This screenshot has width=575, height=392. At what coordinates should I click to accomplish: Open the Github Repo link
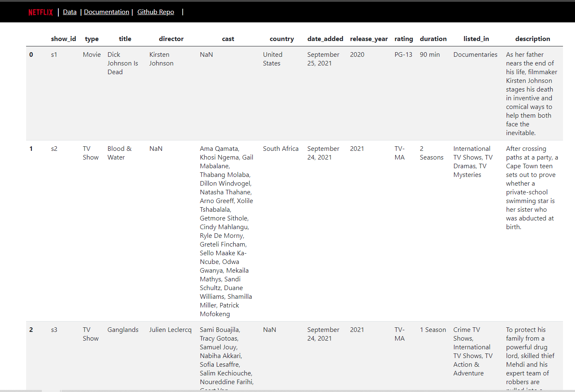click(155, 12)
